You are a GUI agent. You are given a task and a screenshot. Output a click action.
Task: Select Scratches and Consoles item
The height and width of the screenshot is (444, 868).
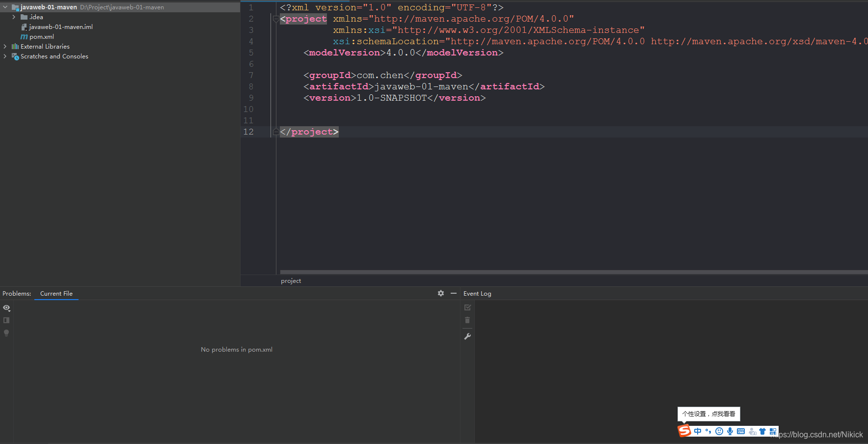pos(54,56)
